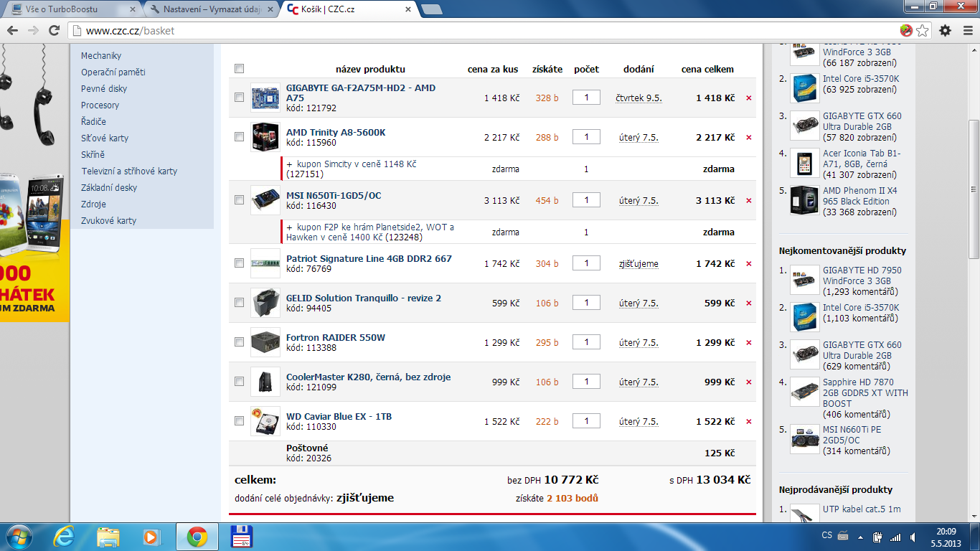Image resolution: width=980 pixels, height=551 pixels.
Task: Click the taskbar clock 20:09
Action: 946,532
